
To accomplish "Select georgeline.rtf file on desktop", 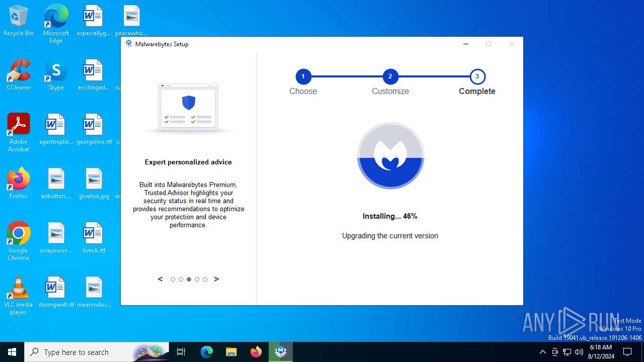I will 94,130.
